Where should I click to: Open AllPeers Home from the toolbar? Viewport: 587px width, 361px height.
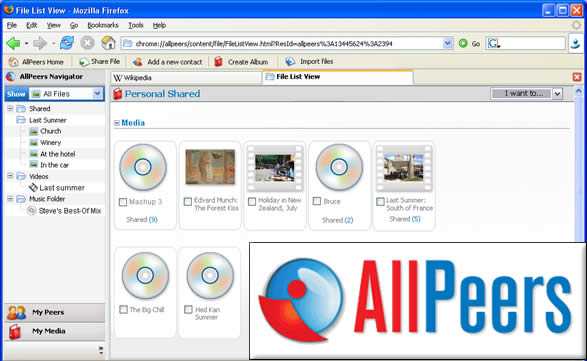pos(36,62)
